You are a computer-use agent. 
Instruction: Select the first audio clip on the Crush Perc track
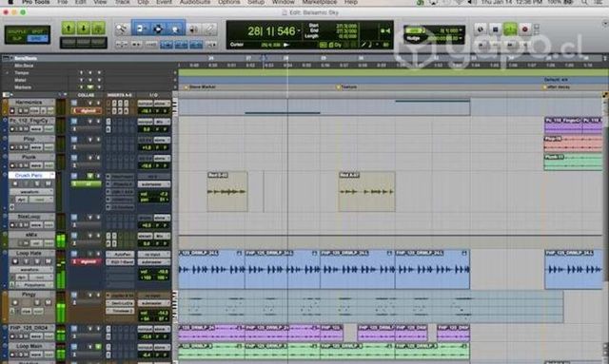[227, 192]
